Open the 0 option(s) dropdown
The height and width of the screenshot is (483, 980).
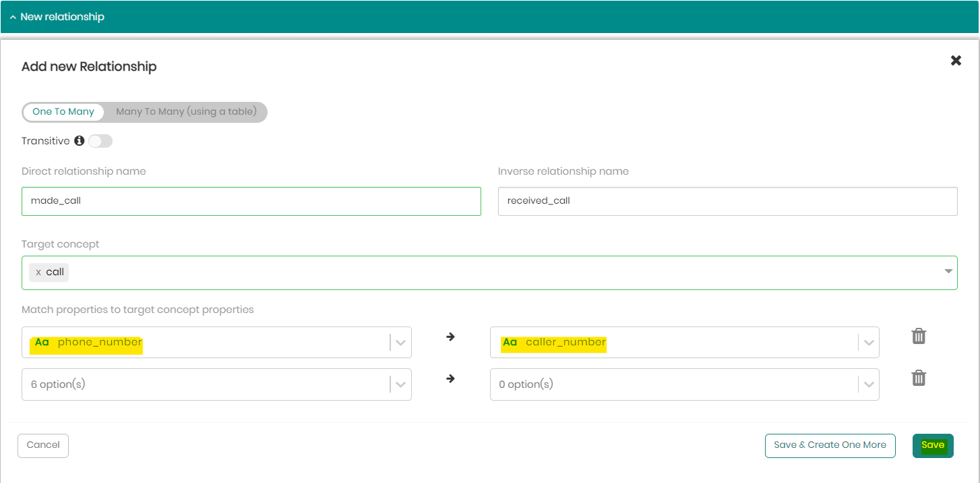(x=868, y=385)
